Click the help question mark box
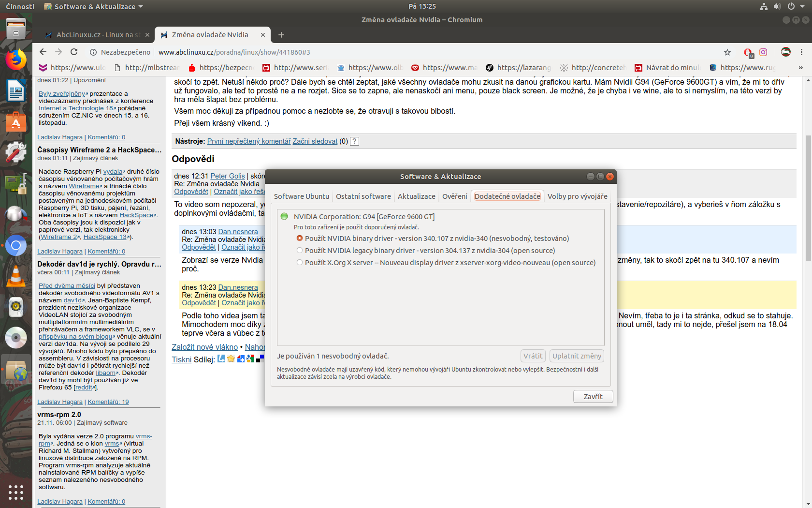 click(355, 141)
